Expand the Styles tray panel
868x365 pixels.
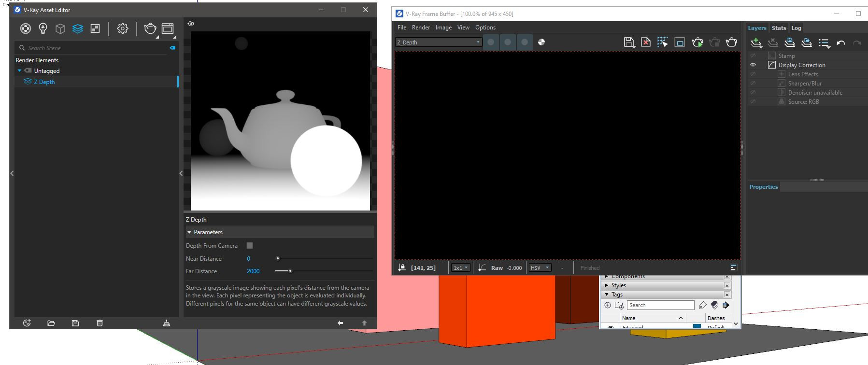tap(607, 285)
